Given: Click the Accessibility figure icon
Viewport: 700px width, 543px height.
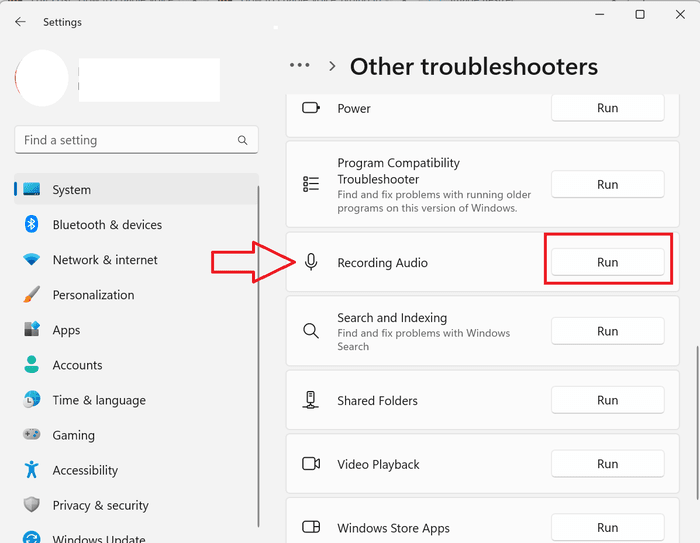Looking at the screenshot, I should click(31, 470).
